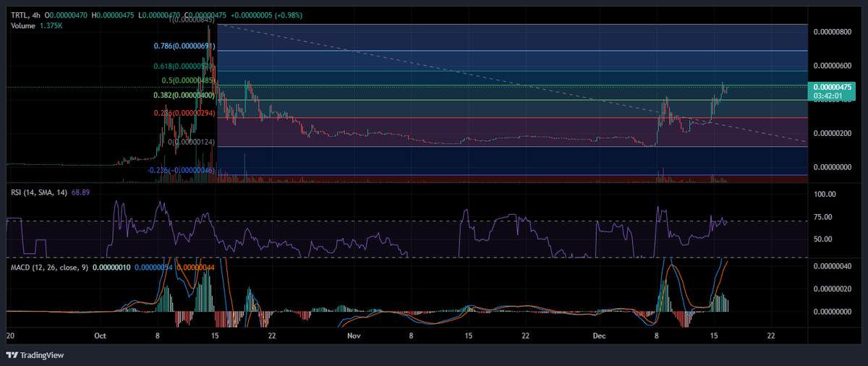
Task: Select the 0.786 Fibonacci level label
Action: (x=185, y=46)
